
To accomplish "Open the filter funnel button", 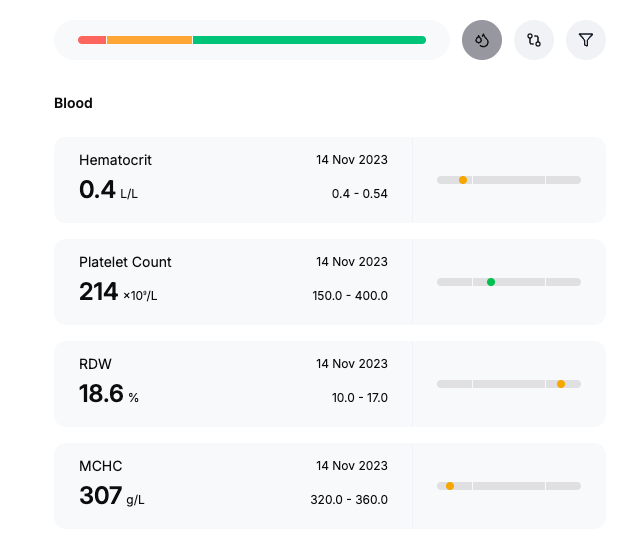I will [x=586, y=40].
